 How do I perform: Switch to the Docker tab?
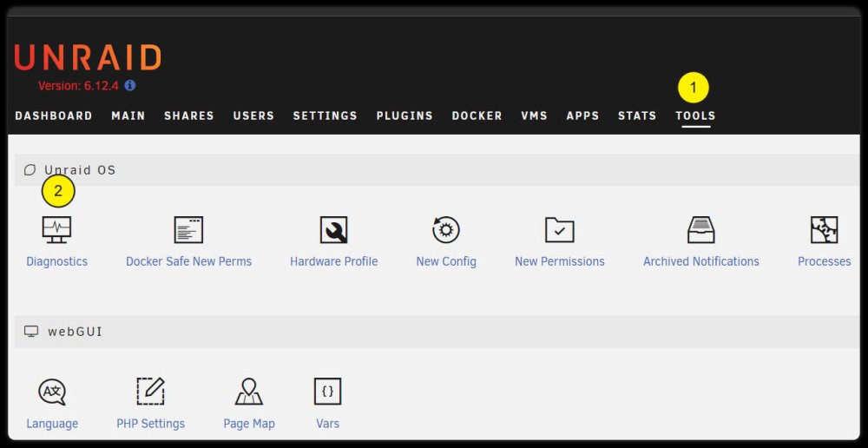coord(477,115)
